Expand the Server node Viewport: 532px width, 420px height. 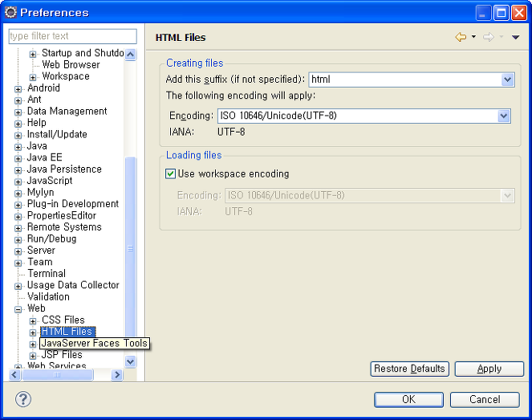click(x=18, y=251)
